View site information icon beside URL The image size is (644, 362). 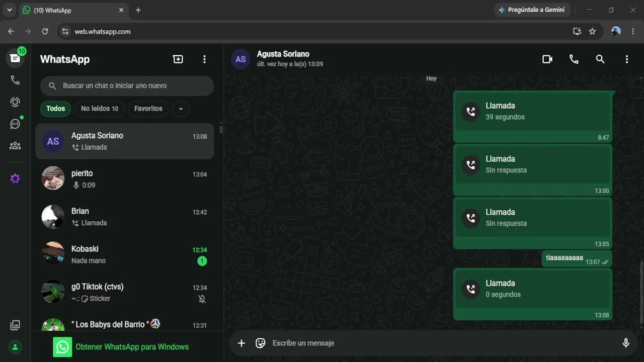(x=65, y=31)
